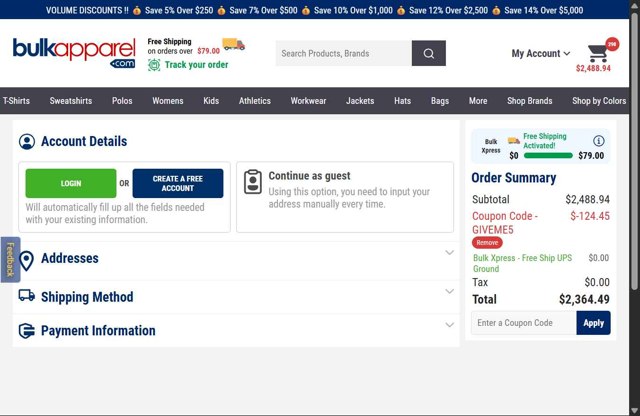The height and width of the screenshot is (416, 640).
Task: Click the Track your order link
Action: coord(196,65)
